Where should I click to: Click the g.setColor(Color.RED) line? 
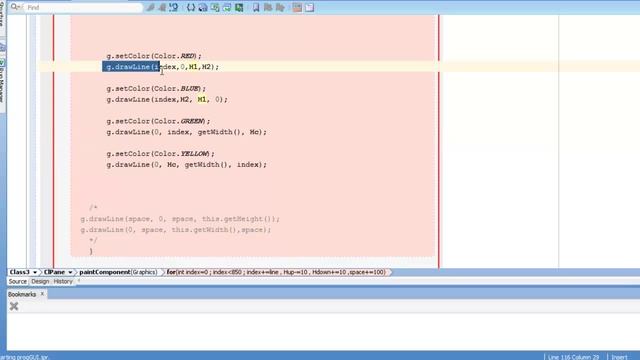pyautogui.click(x=154, y=56)
